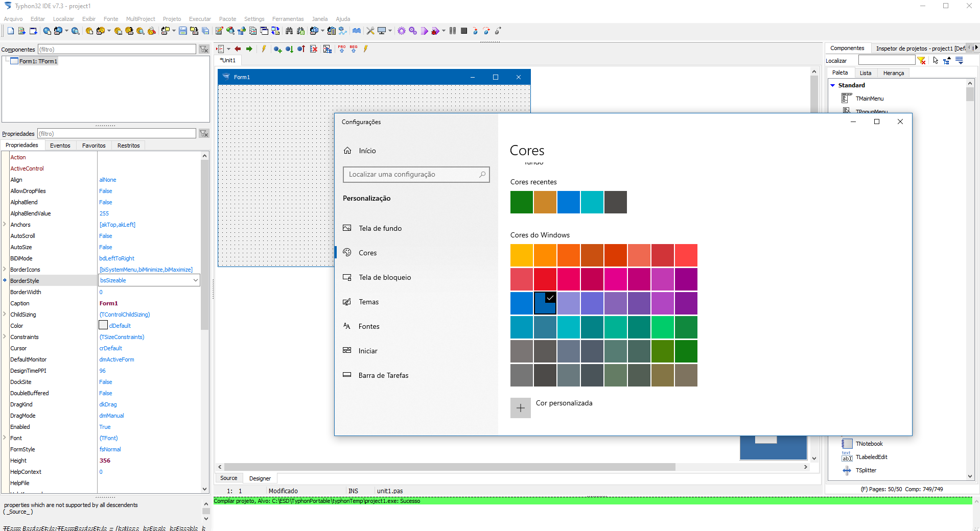Click the Step Into debug icon
The height and width of the screenshot is (531, 980).
click(x=475, y=31)
